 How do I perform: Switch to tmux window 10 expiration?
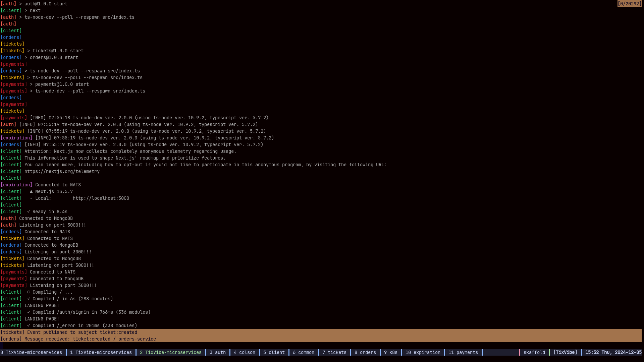423,352
